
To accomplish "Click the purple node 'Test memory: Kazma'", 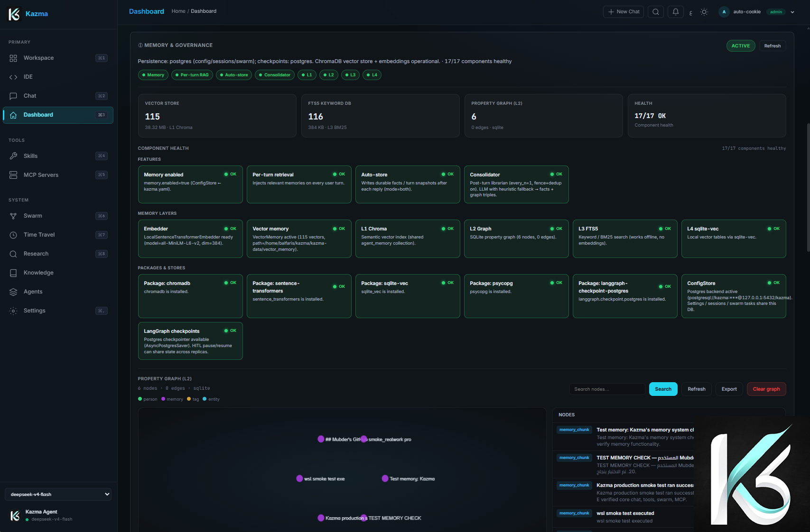I will point(385,478).
